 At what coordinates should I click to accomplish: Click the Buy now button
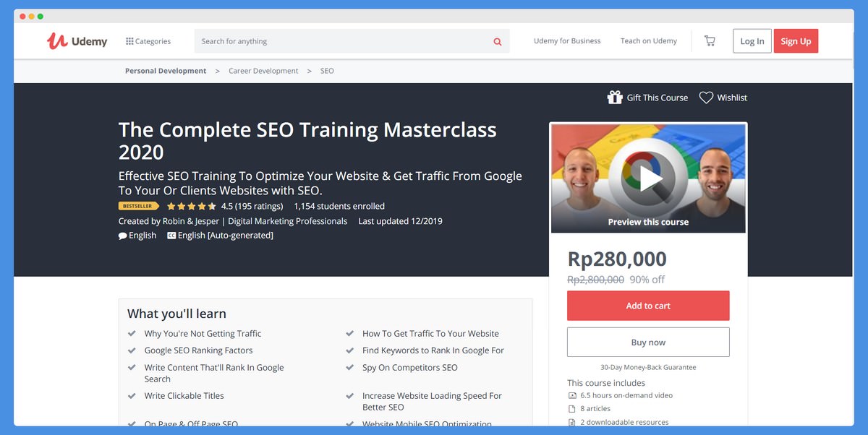pyautogui.click(x=648, y=343)
